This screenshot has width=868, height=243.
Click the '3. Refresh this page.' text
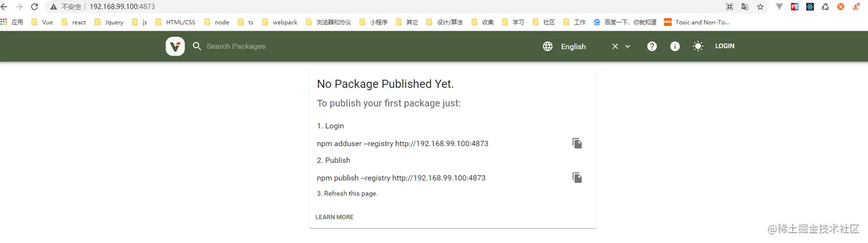click(347, 194)
